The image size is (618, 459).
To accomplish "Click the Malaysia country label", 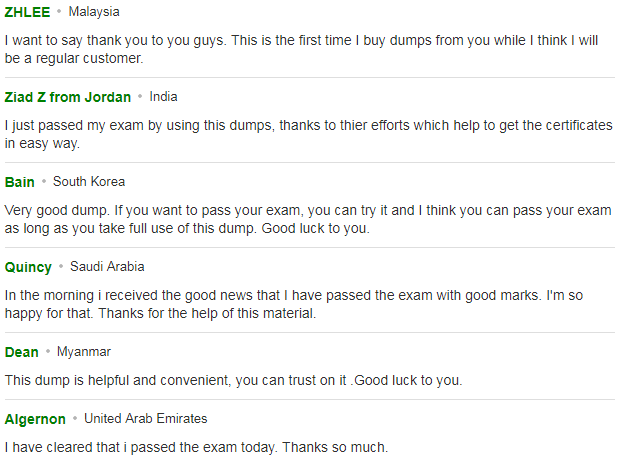I will (x=94, y=12).
